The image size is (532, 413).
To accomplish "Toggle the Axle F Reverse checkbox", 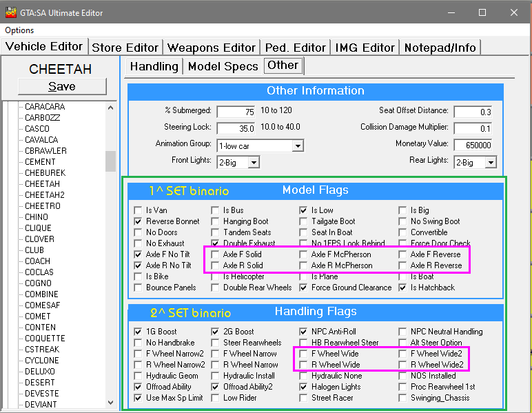I will tap(402, 254).
